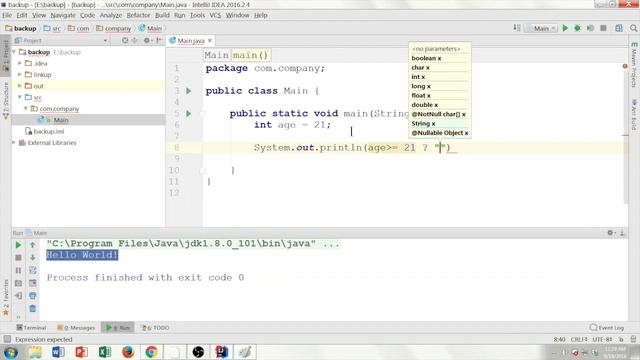Hide the Project tool window

click(159, 40)
